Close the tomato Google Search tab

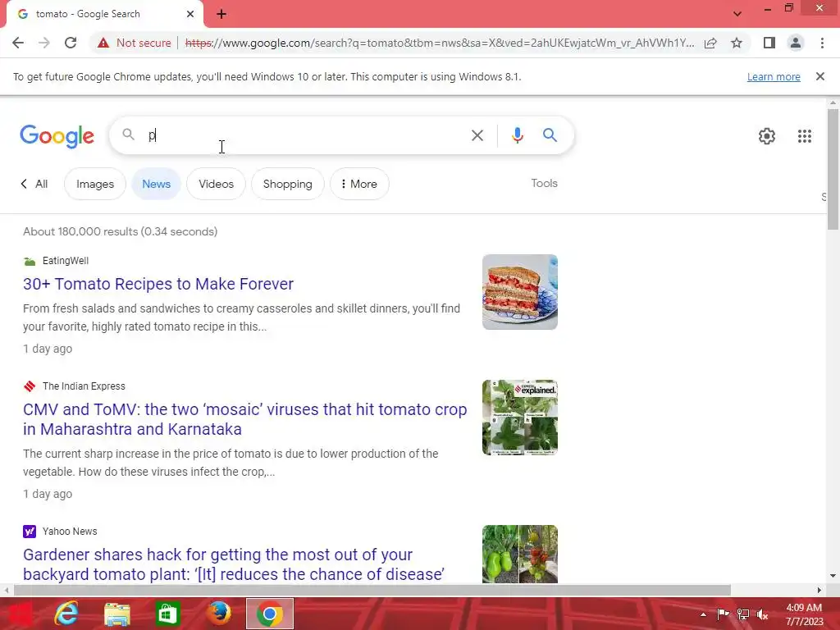(190, 14)
